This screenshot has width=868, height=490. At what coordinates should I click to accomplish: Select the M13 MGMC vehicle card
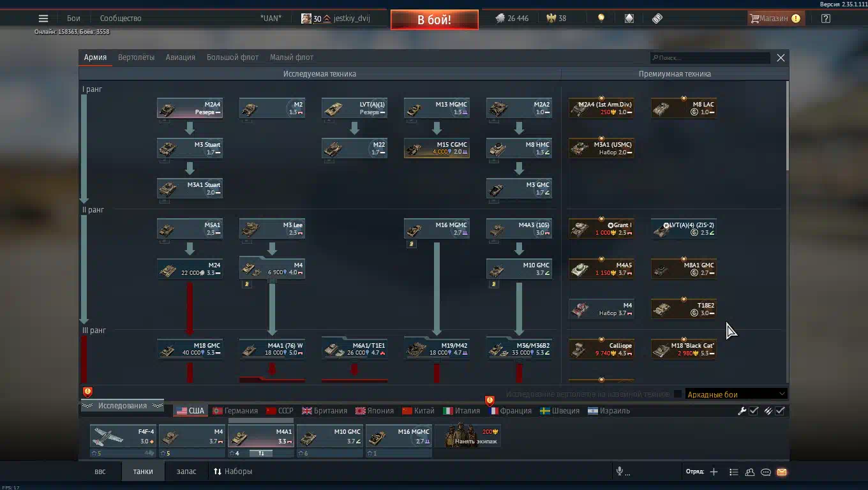[x=437, y=108]
